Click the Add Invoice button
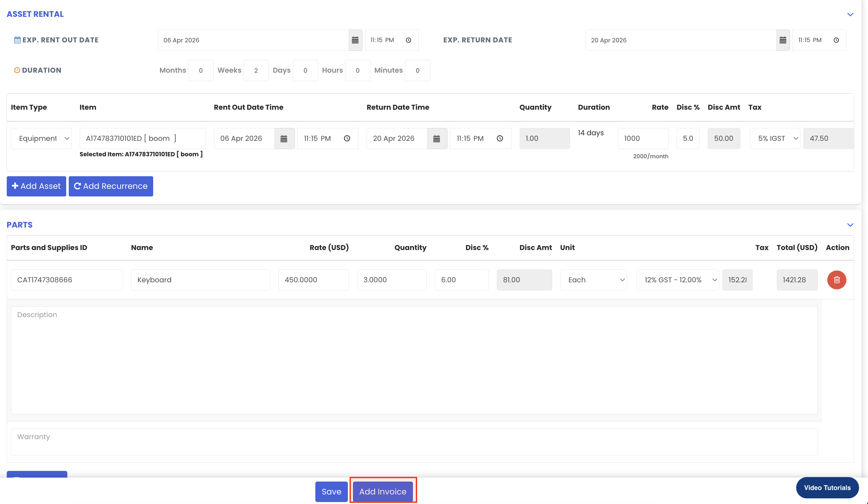 [x=383, y=491]
